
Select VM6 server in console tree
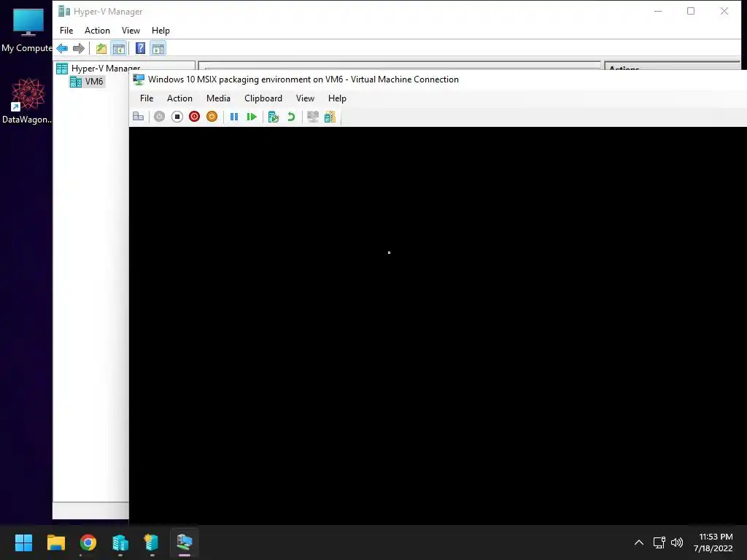[87, 82]
